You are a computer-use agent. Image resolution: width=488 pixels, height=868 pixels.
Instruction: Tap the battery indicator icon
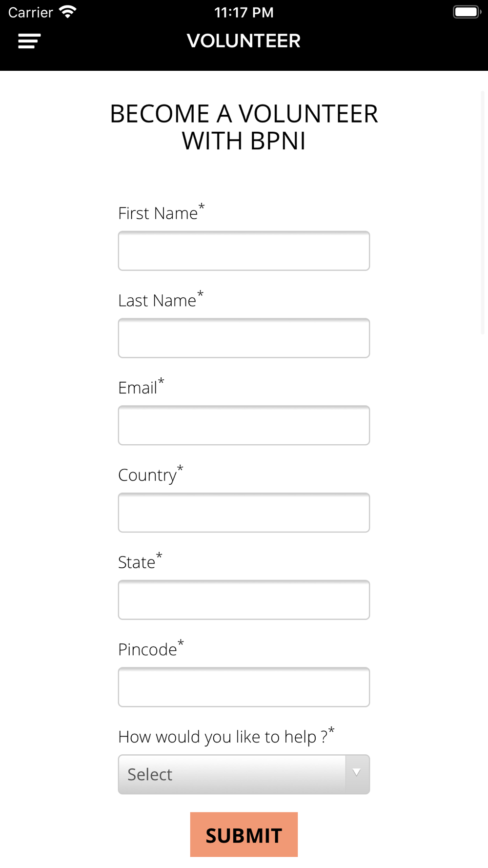pos(467,12)
